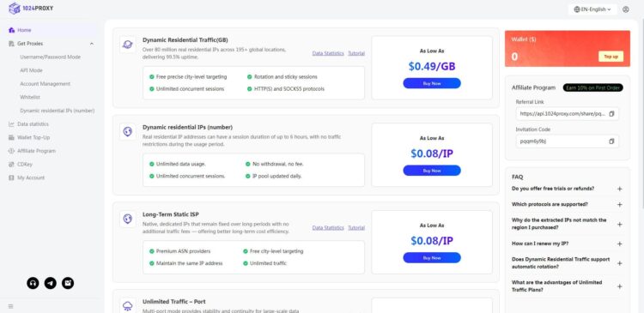Open Whitelist in sidebar

click(x=30, y=97)
